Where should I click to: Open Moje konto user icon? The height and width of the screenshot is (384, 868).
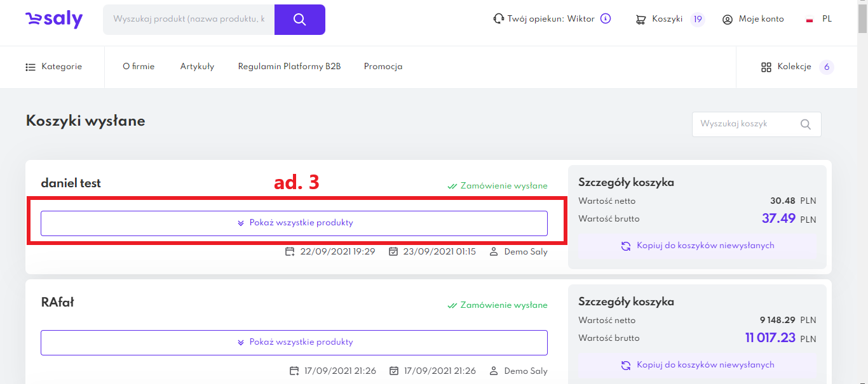pos(728,20)
